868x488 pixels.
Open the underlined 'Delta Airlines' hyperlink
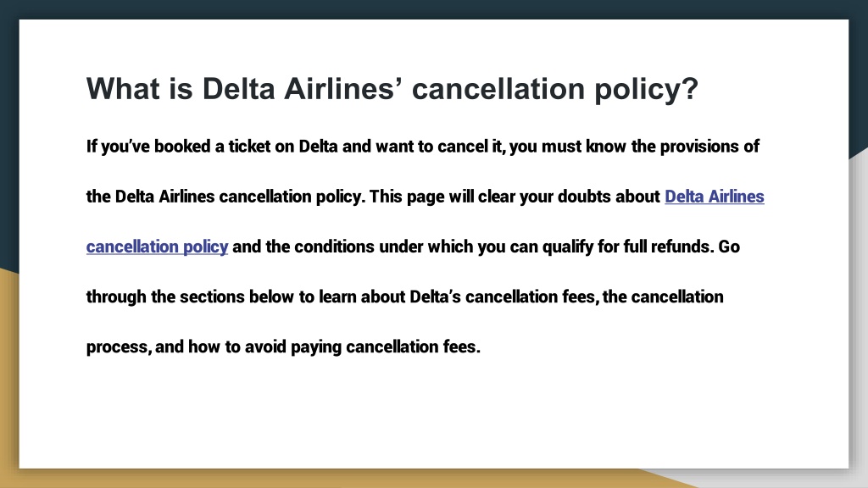click(x=714, y=197)
